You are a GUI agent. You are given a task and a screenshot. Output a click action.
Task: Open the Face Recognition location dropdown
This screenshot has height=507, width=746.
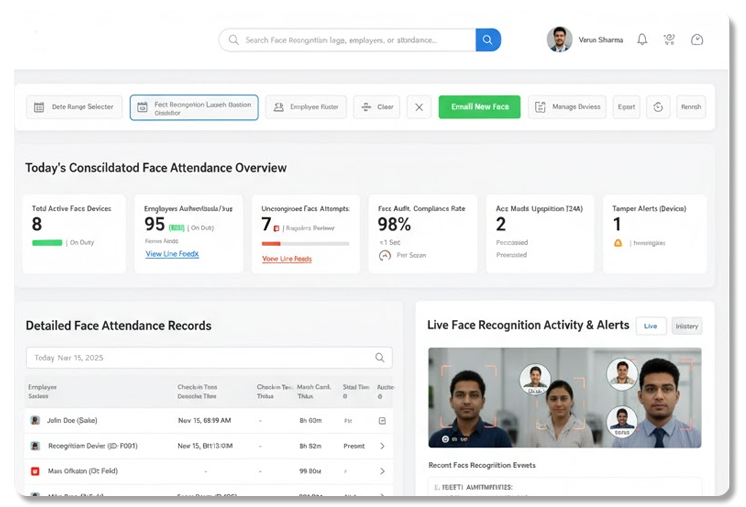pyautogui.click(x=194, y=107)
